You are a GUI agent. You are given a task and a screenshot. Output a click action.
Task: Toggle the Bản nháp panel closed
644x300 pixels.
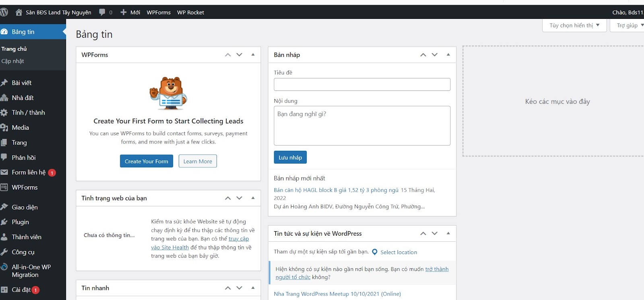448,55
